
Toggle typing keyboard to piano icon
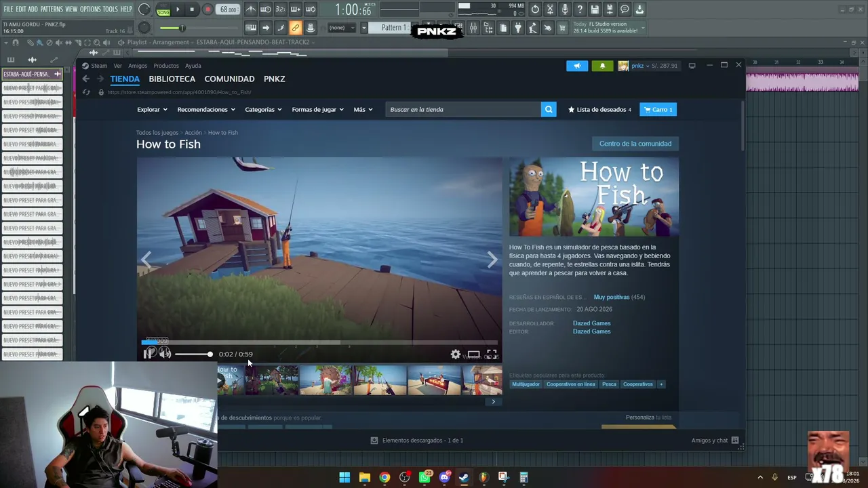[251, 28]
